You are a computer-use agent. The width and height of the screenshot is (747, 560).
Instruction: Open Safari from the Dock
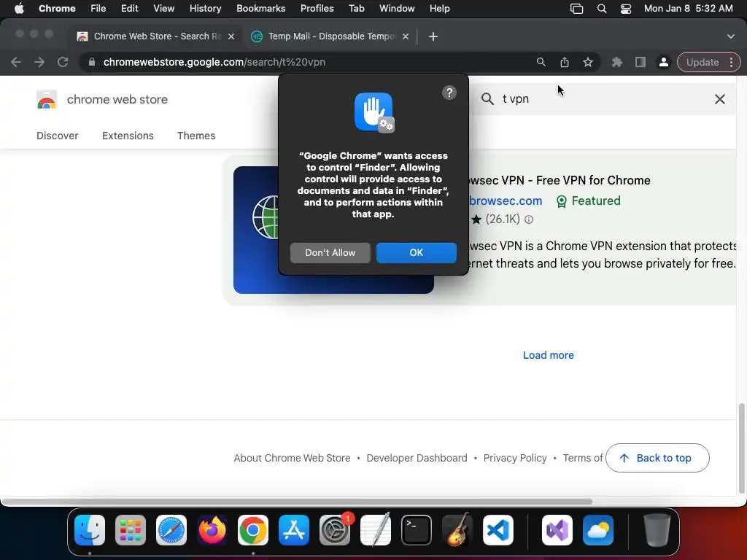(171, 530)
